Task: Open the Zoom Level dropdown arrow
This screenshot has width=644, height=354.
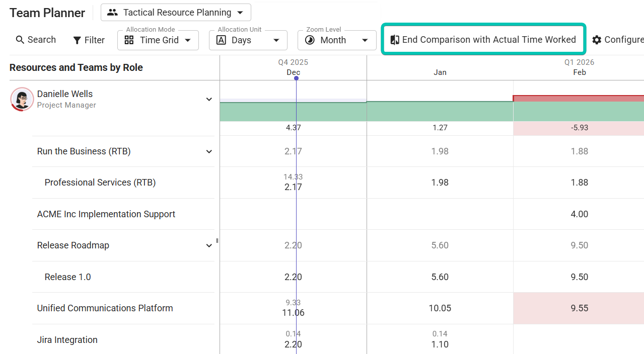Action: click(x=365, y=40)
